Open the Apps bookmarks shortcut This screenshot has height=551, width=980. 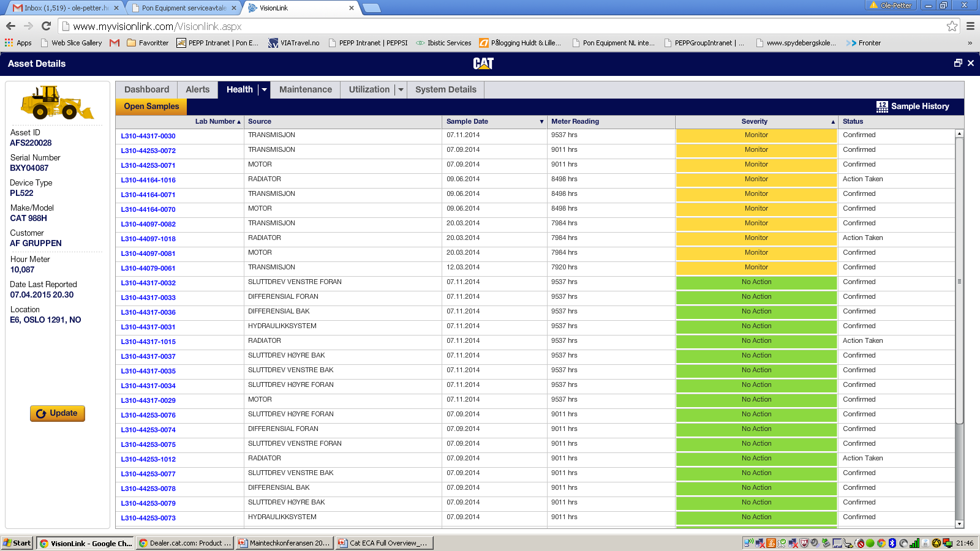tap(18, 43)
